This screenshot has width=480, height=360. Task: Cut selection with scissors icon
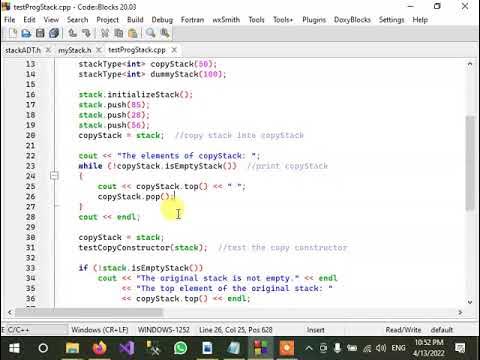coord(105,33)
